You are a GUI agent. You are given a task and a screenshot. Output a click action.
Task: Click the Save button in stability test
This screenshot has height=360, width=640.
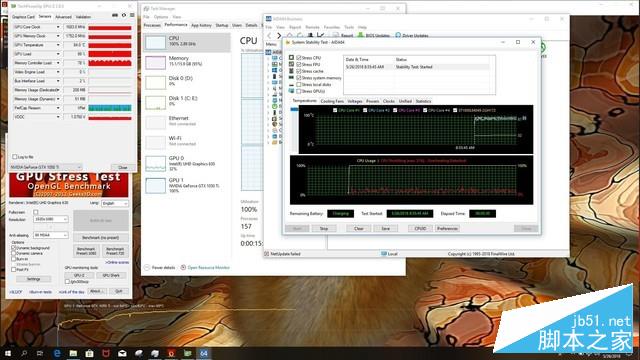[385, 229]
